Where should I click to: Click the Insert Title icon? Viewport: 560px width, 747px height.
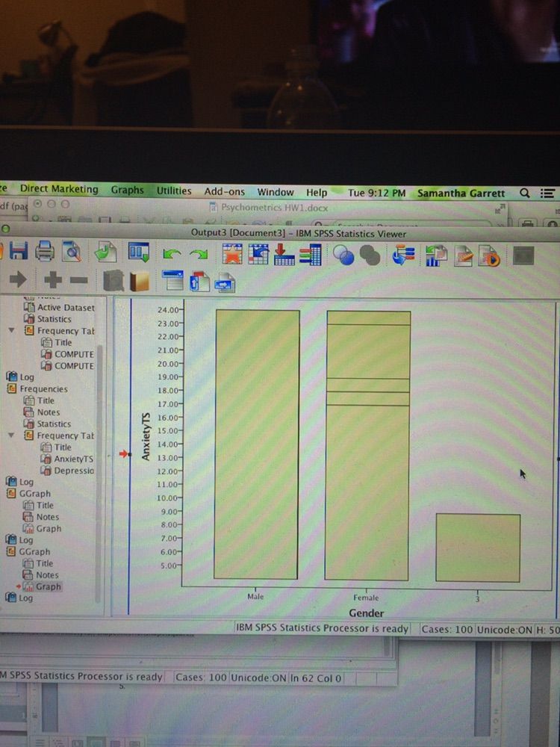point(199,282)
